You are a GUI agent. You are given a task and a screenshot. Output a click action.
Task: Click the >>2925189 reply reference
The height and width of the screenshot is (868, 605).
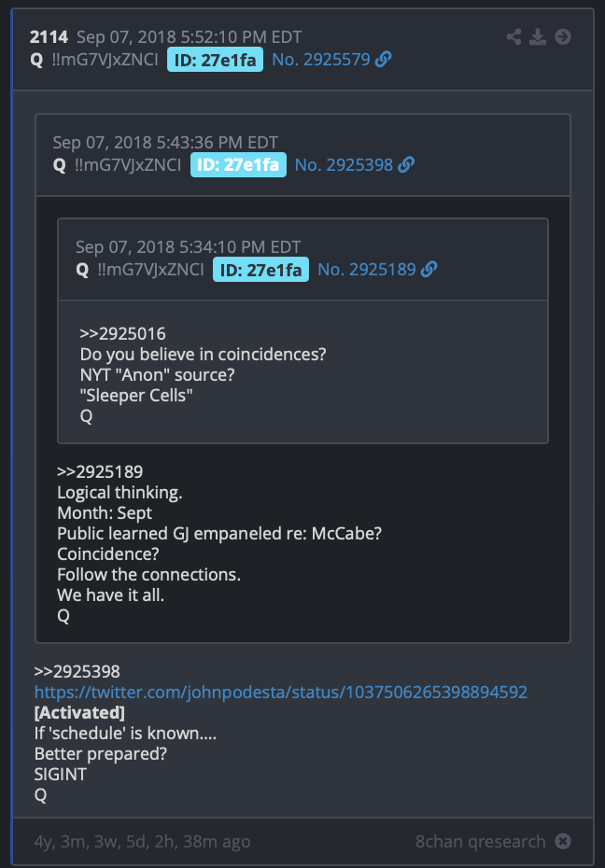[x=100, y=471]
